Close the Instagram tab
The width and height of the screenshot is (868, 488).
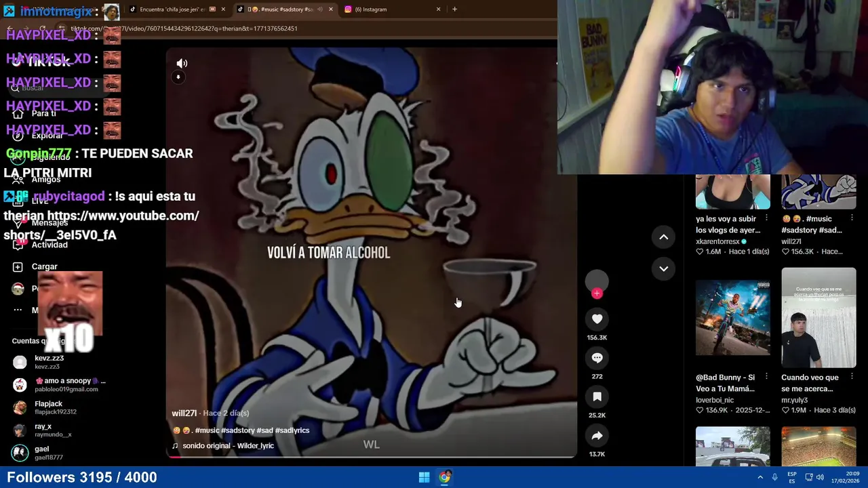438,9
